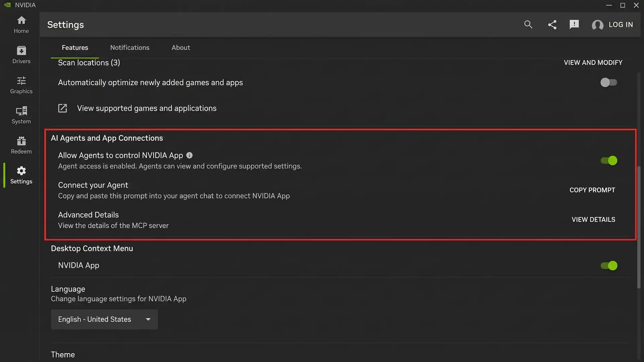The width and height of the screenshot is (644, 362).
Task: Go to the Home section in sidebar
Action: point(21,25)
